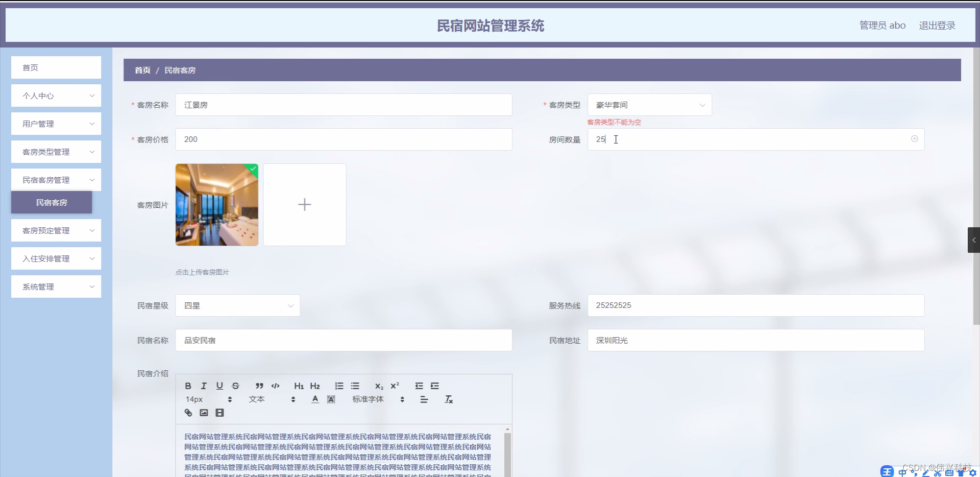Clear formatting with the Tx editor icon
Screen dimensions: 980x477
point(449,399)
